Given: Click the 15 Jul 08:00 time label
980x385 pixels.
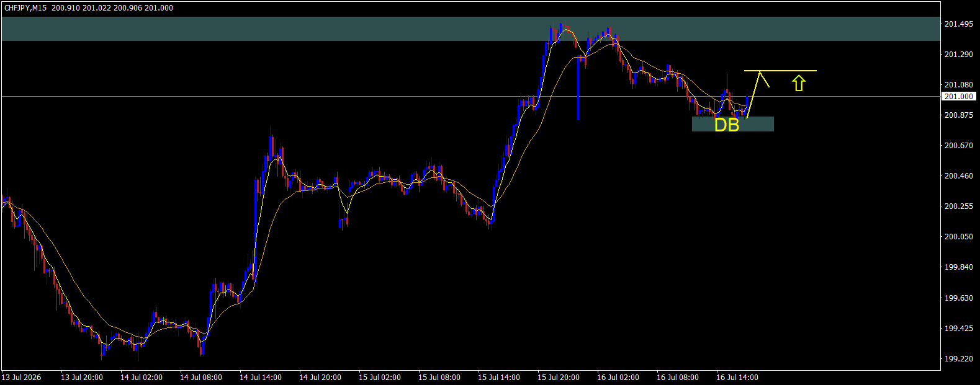Looking at the screenshot, I should 439,378.
